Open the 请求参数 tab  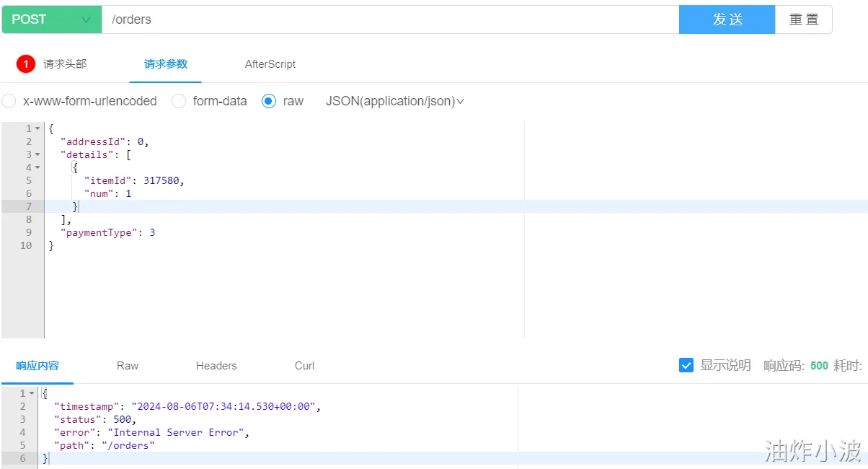166,64
